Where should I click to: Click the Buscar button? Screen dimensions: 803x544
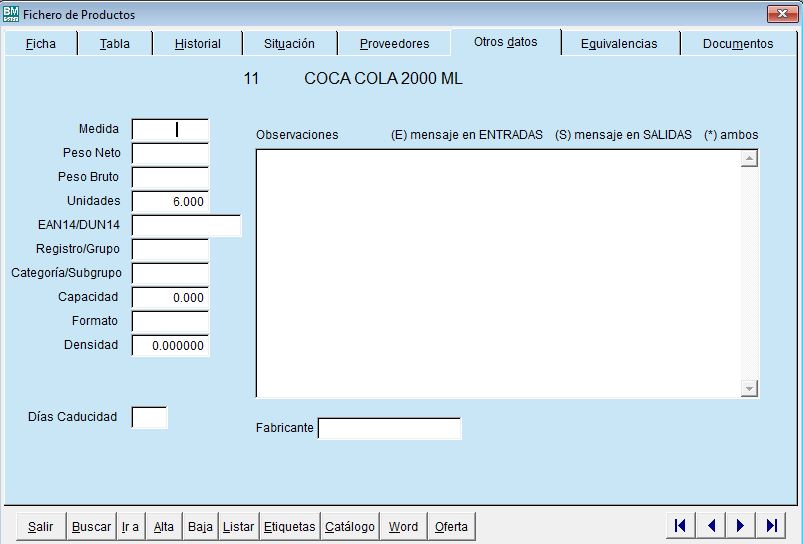tap(91, 527)
